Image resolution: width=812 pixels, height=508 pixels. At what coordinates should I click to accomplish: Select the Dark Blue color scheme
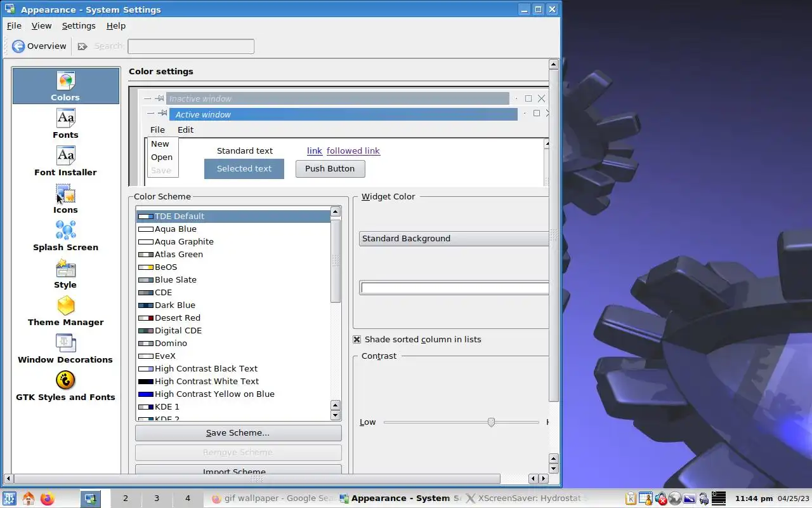[233, 305]
